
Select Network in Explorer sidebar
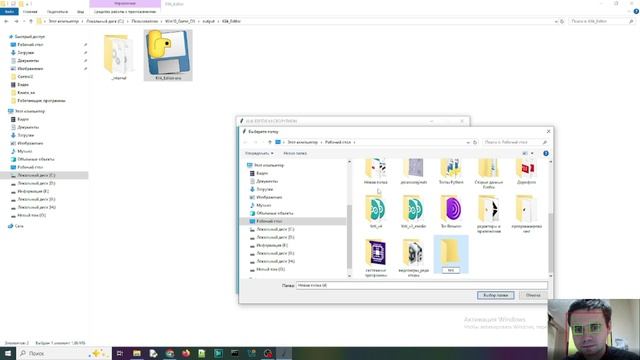click(19, 226)
